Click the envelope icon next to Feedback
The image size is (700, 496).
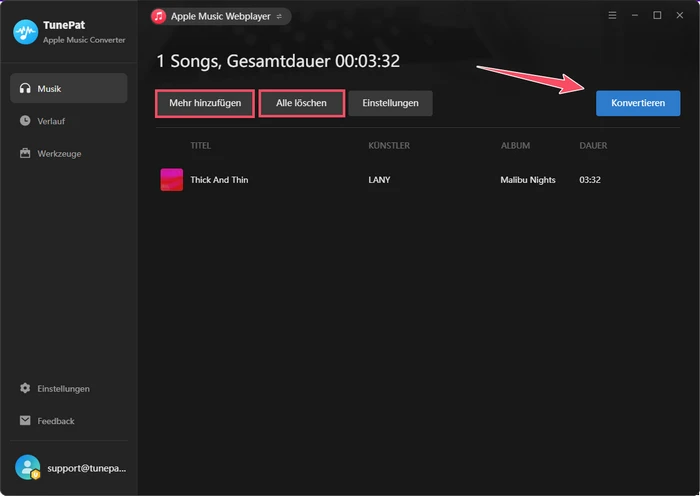25,420
